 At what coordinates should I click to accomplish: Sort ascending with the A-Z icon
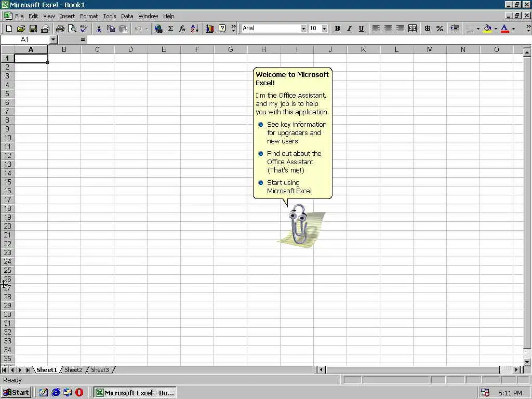coord(195,29)
